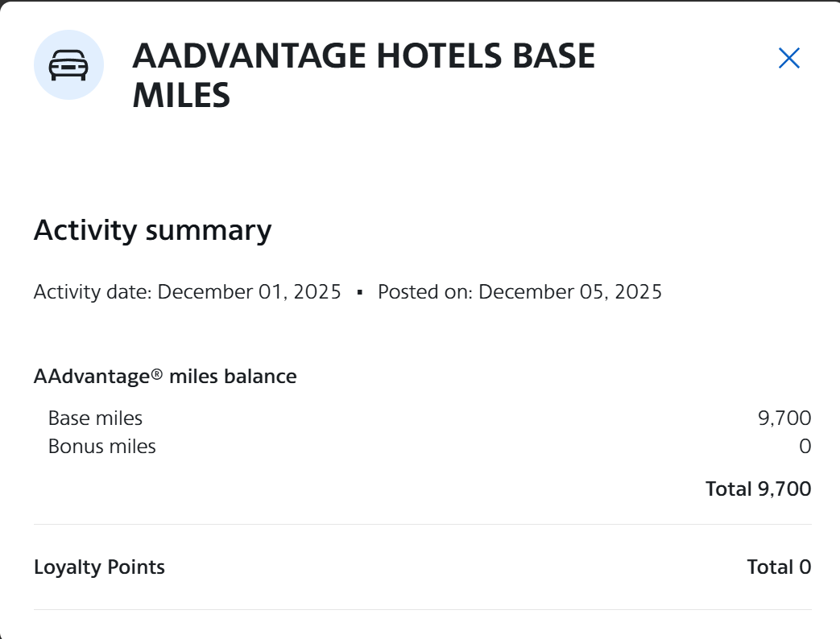Click the registered trademark symbol after AAdvantage
The height and width of the screenshot is (639, 840).
156,373
